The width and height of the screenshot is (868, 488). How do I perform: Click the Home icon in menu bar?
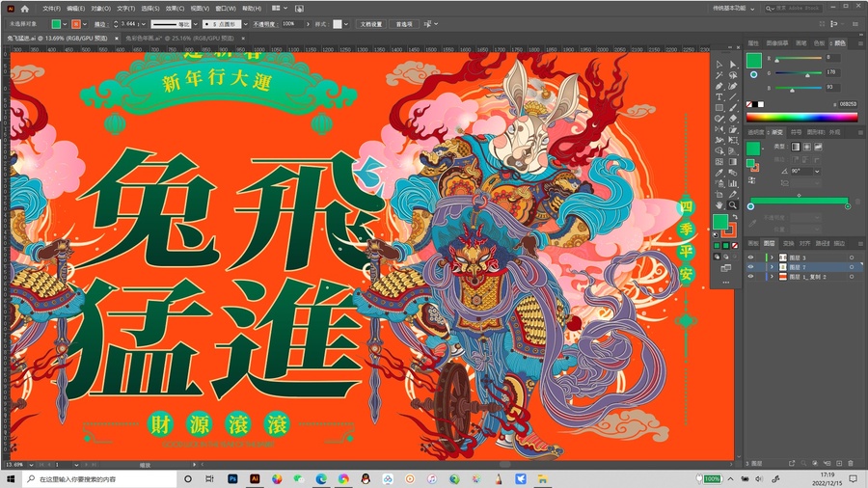pos(24,9)
